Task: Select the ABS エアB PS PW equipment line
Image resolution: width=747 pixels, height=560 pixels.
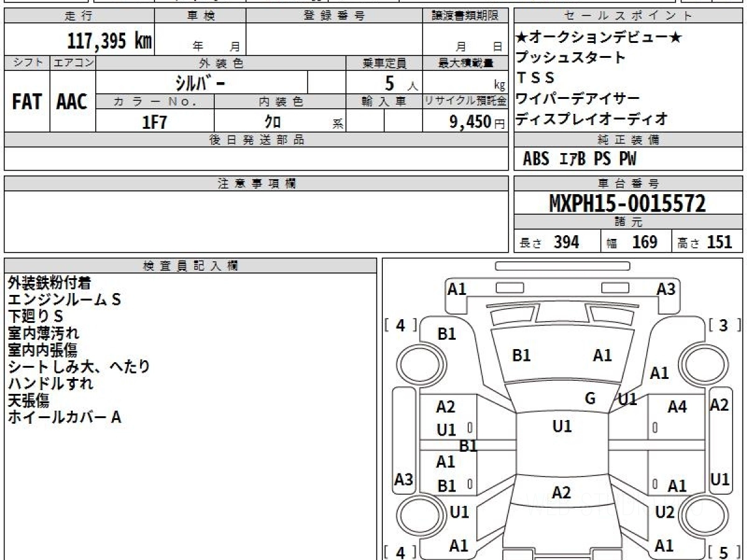Action: (580, 159)
